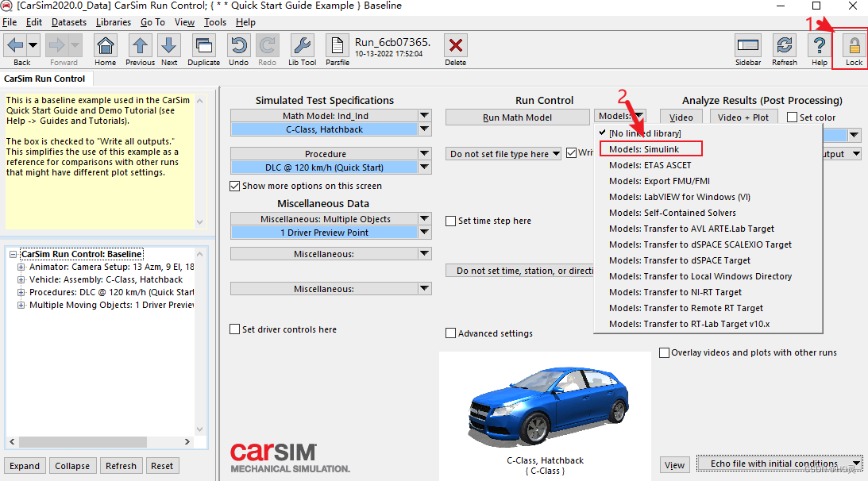Enable Set time step here checkbox

click(x=450, y=221)
